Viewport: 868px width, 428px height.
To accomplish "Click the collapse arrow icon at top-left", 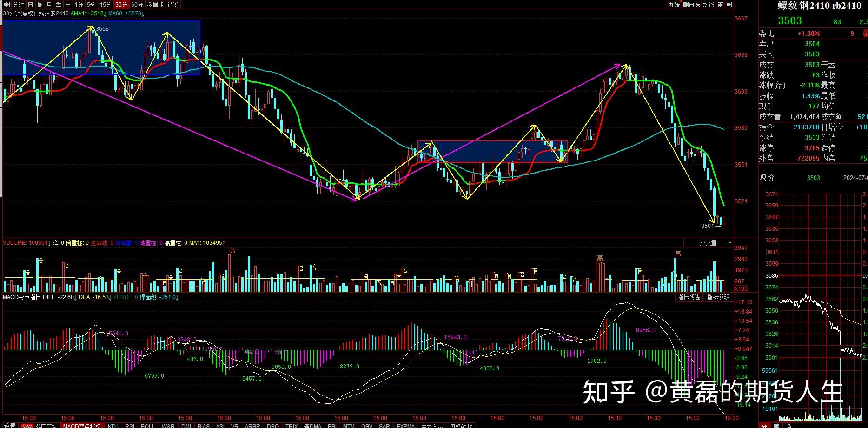I will [7, 5].
